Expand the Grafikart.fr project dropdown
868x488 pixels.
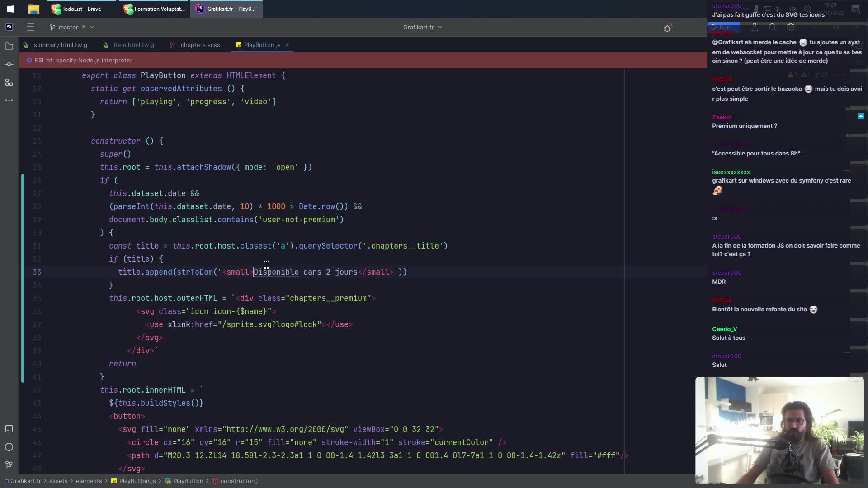coord(440,27)
